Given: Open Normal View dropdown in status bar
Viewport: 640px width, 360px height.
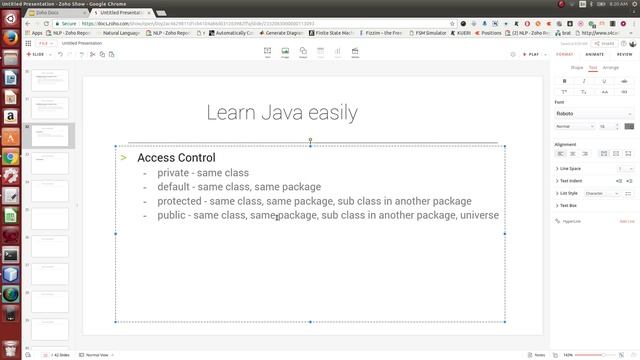Looking at the screenshot, I should tap(96, 355).
